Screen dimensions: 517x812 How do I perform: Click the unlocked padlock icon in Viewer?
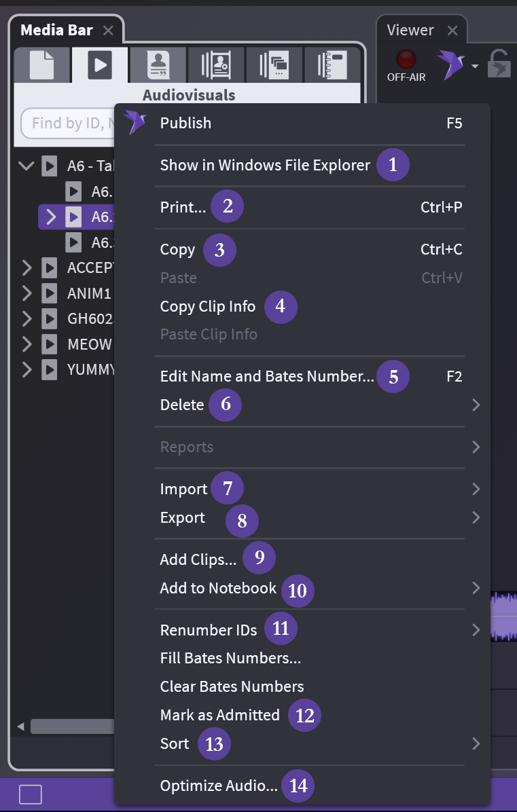click(x=499, y=64)
